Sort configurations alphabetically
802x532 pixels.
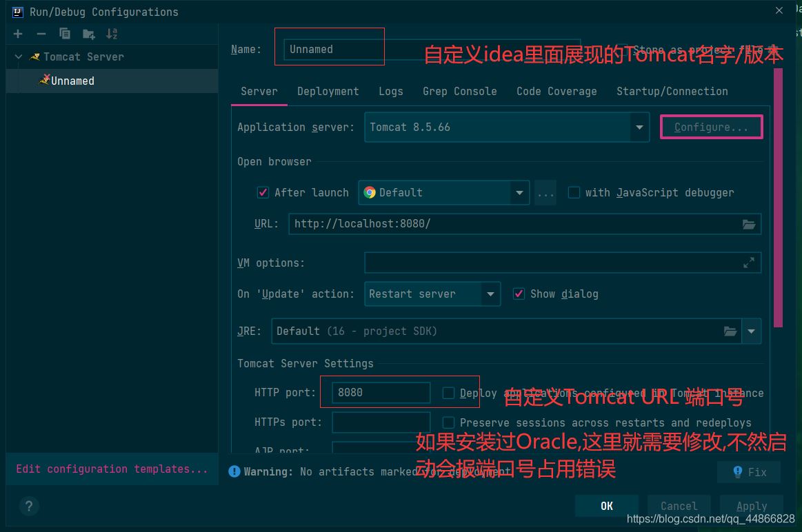point(111,33)
